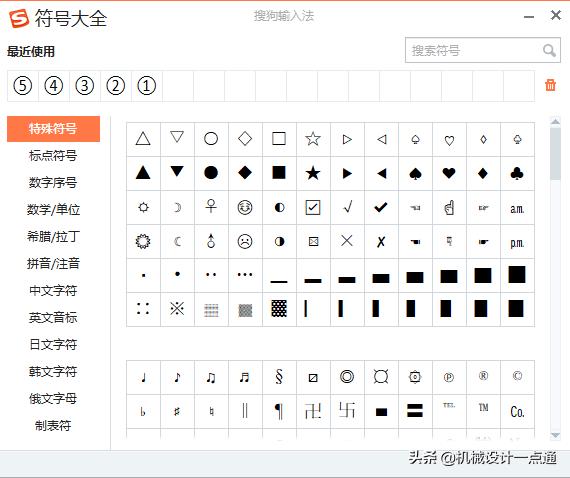Insert the quarter note ♩ symbol
Viewport: 570px width, 478px height.
[143, 377]
